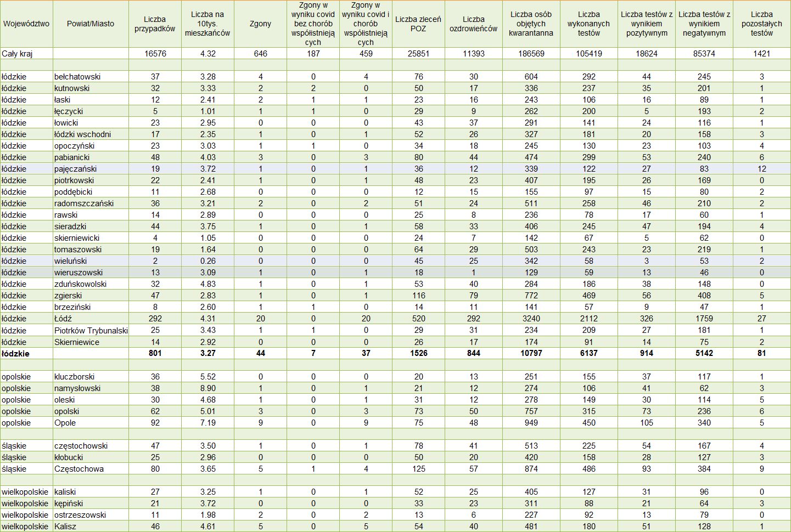Select the opoczyński cell
This screenshot has width=791, height=532.
[91, 146]
